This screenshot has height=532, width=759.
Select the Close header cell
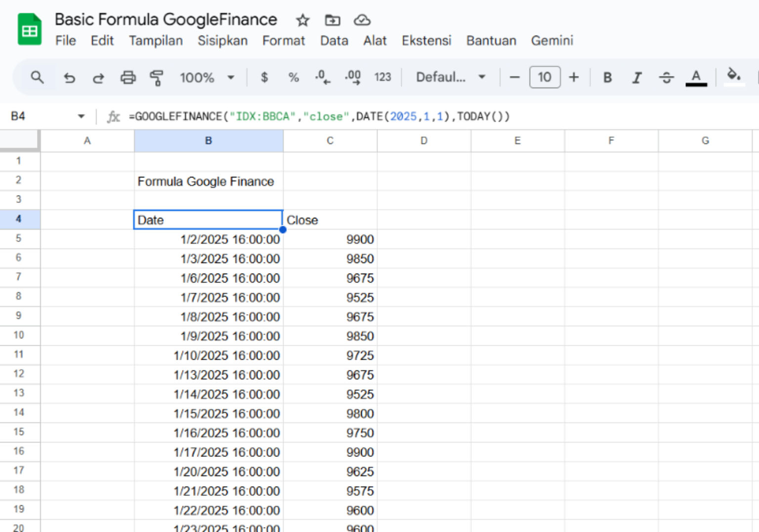[330, 220]
